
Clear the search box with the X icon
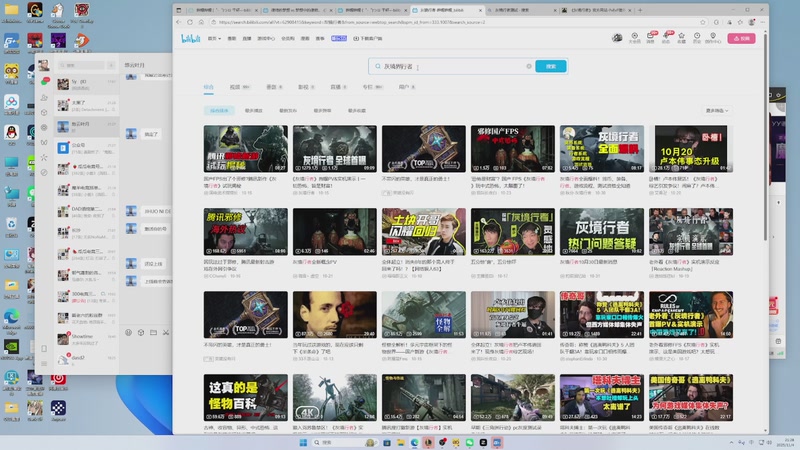529,66
